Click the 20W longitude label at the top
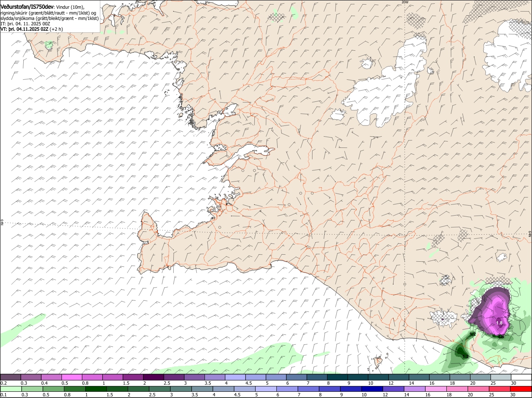The height and width of the screenshot is (398, 532). (x=405, y=2)
